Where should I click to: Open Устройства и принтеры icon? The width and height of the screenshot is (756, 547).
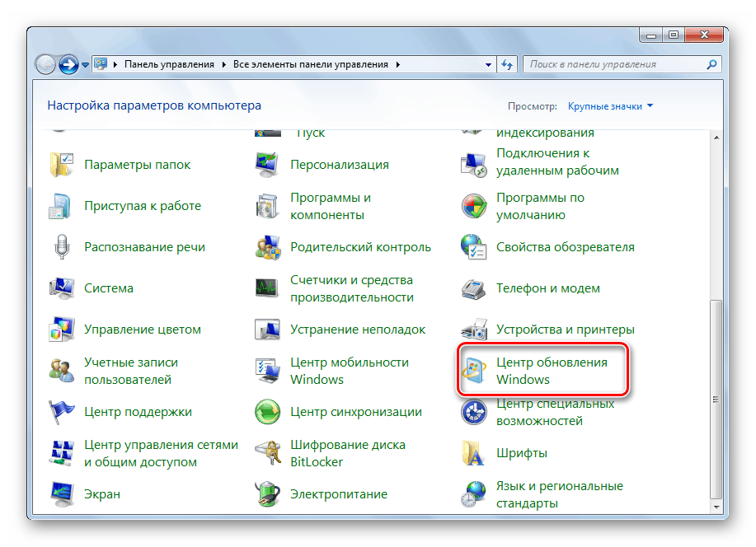point(474,330)
